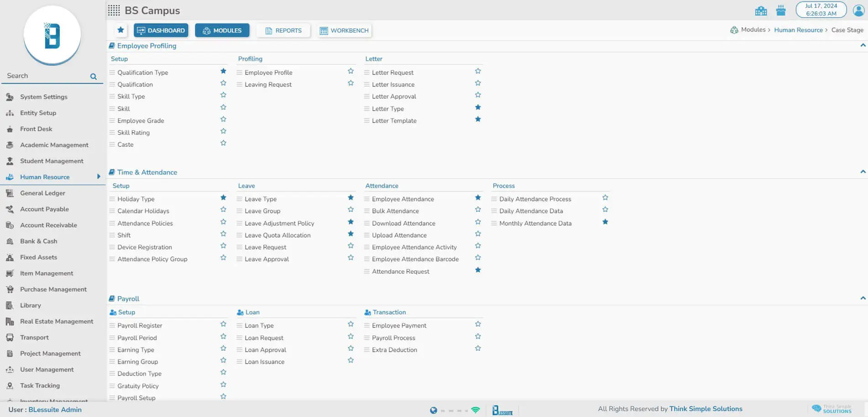Open the user profile avatar icon
The image size is (868, 417).
[858, 10]
